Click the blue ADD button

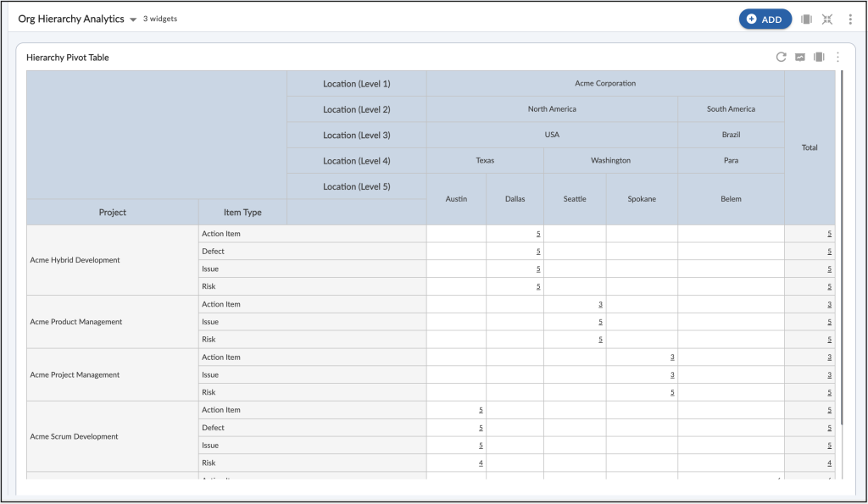coord(765,19)
